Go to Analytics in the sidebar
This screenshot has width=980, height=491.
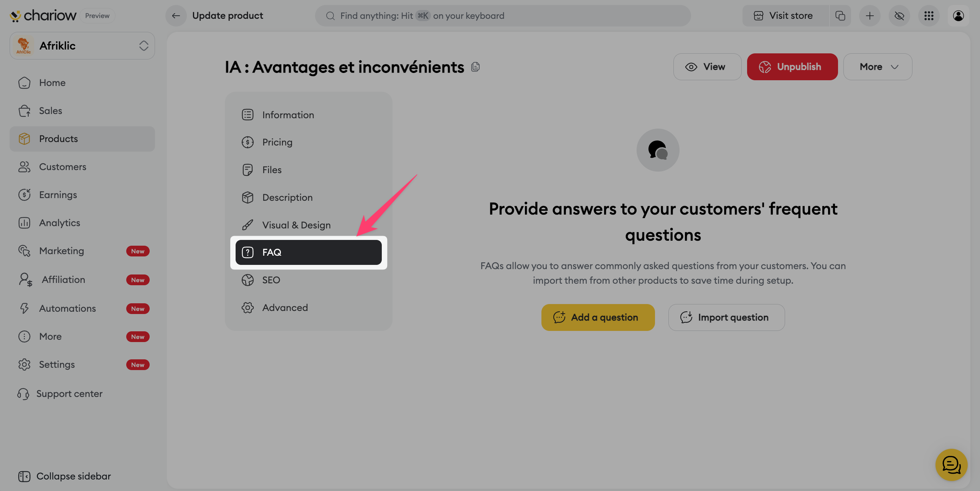59,223
